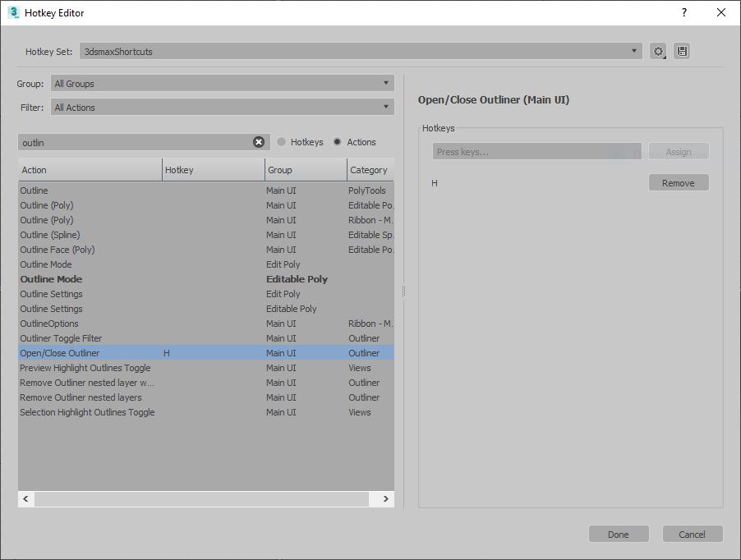Image resolution: width=741 pixels, height=560 pixels.
Task: Select Selection Highlight Outlines Toggle action
Action: pyautogui.click(x=206, y=412)
